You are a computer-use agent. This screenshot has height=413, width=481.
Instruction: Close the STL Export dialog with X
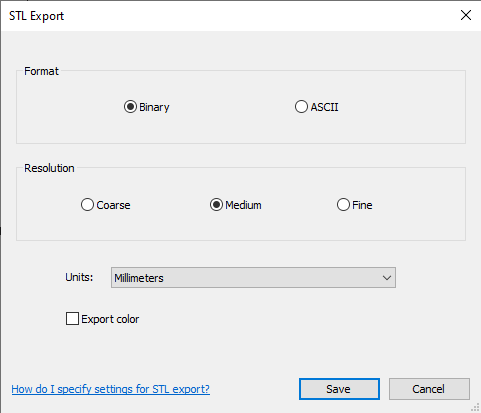click(x=466, y=15)
